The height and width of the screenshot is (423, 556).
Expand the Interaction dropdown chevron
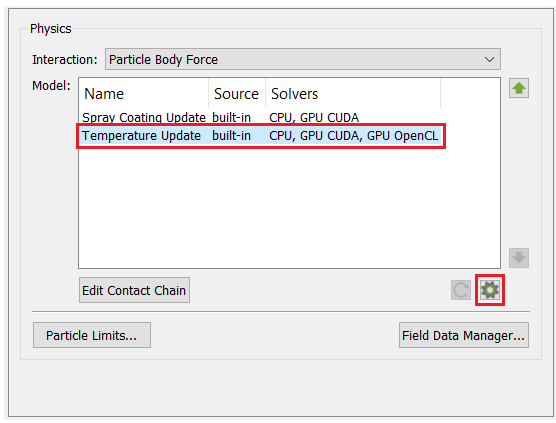click(489, 59)
